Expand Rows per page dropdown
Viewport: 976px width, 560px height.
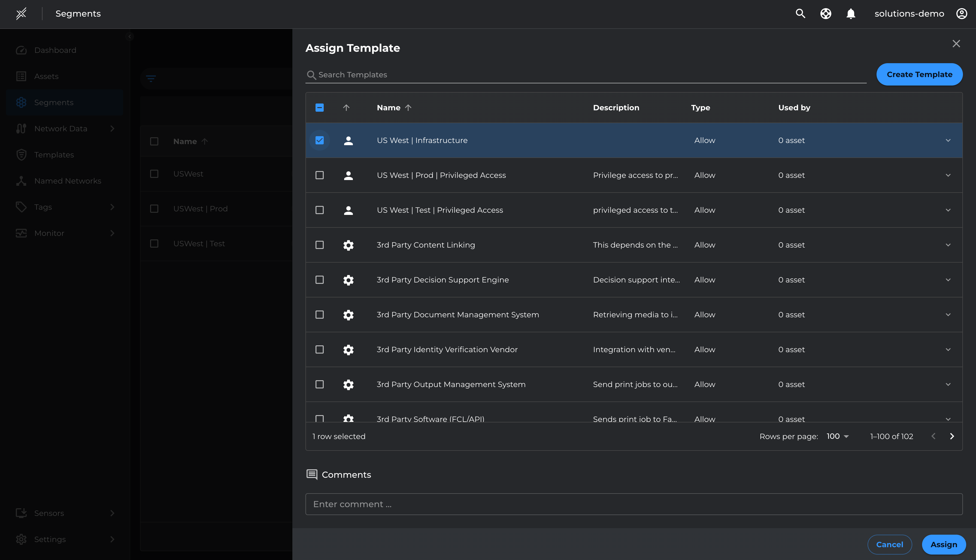tap(837, 436)
